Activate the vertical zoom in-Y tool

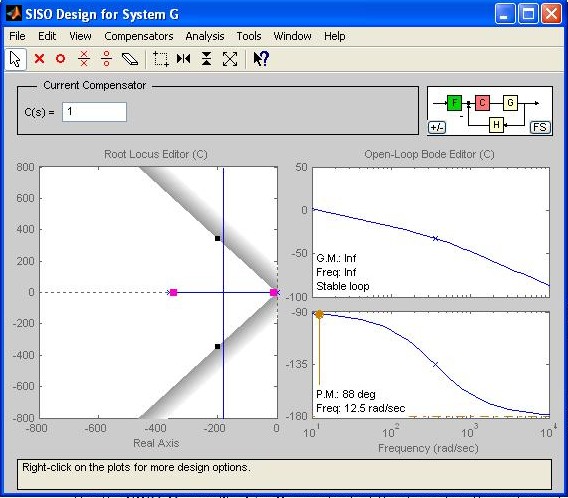point(206,59)
